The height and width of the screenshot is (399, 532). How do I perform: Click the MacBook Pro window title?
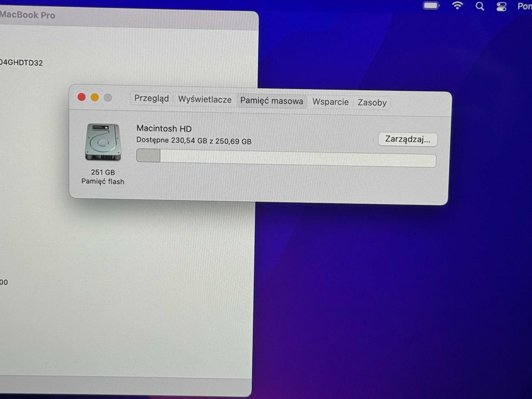coord(27,15)
